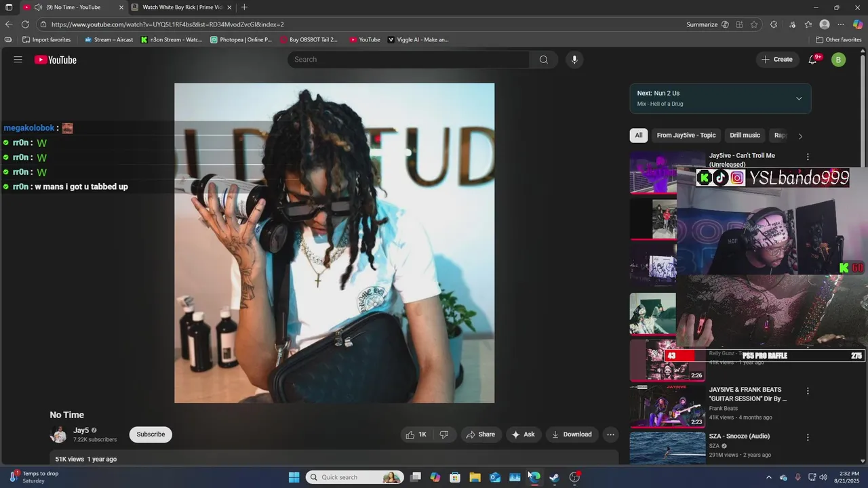Expand the hidden system tray icons
Screen dimensions: 868x488
[x=768, y=477]
